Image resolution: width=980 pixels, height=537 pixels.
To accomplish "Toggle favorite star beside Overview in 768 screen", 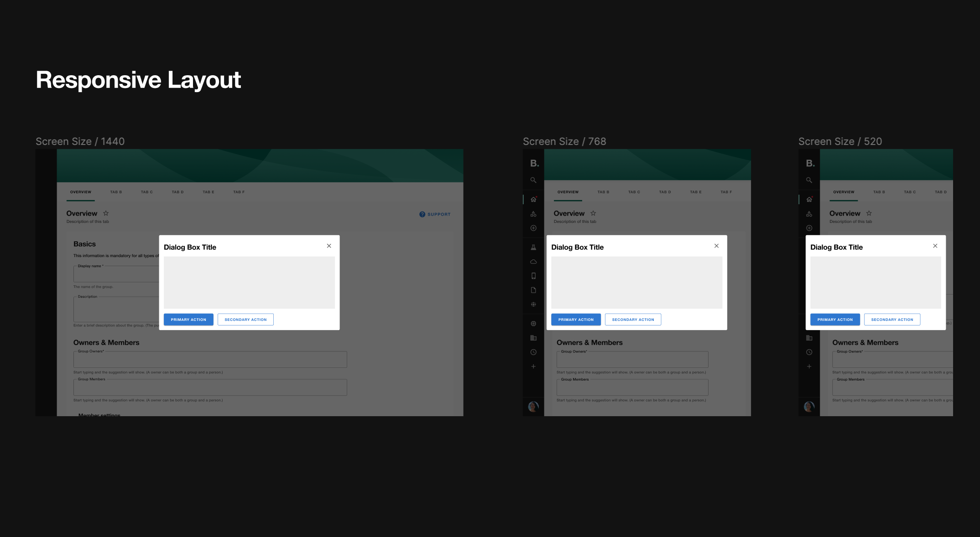I will pyautogui.click(x=593, y=213).
